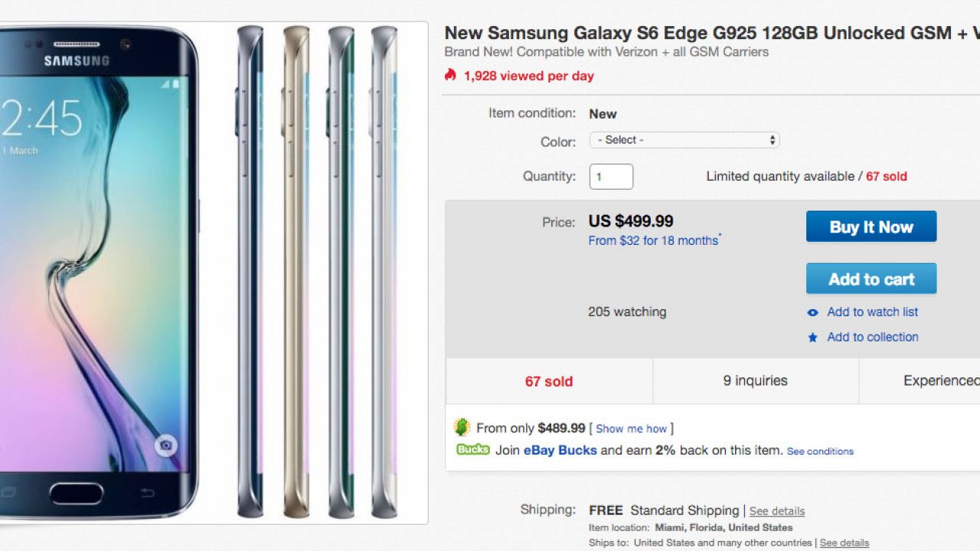Click the red flame viewed-per-day icon
The image size is (980, 551).
pyautogui.click(x=450, y=75)
